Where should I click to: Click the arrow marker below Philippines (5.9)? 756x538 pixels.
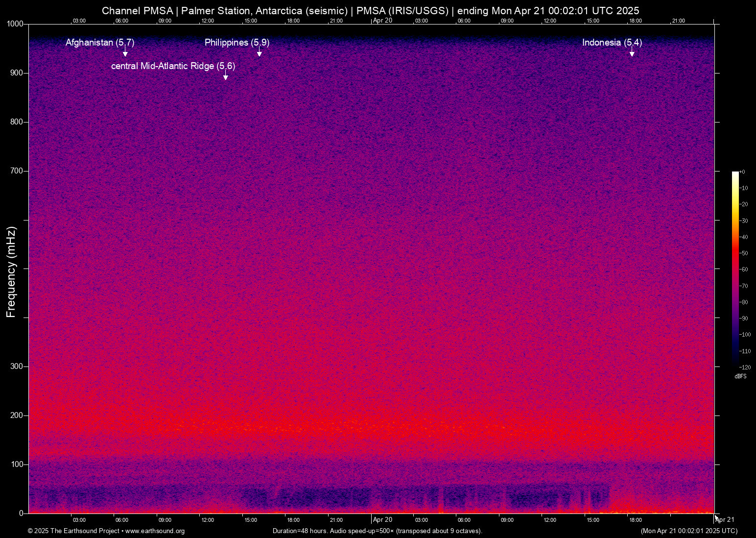[x=260, y=53]
